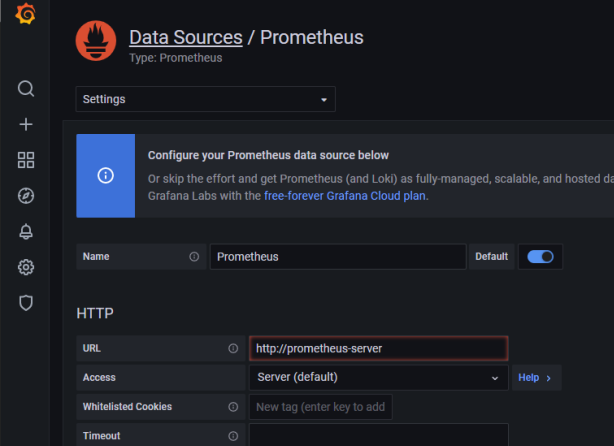Image resolution: width=614 pixels, height=446 pixels.
Task: Click the Create plus icon
Action: pyautogui.click(x=26, y=124)
